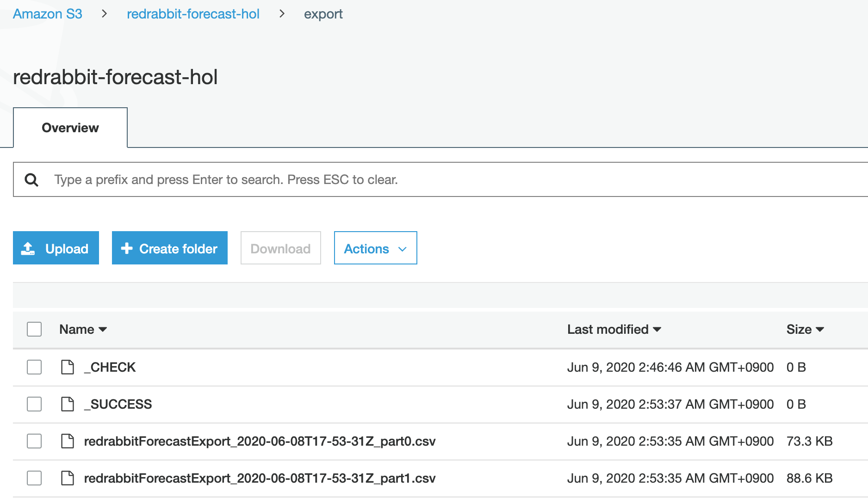Check the box for _SUCCESS file
This screenshot has width=868, height=503.
point(34,404)
